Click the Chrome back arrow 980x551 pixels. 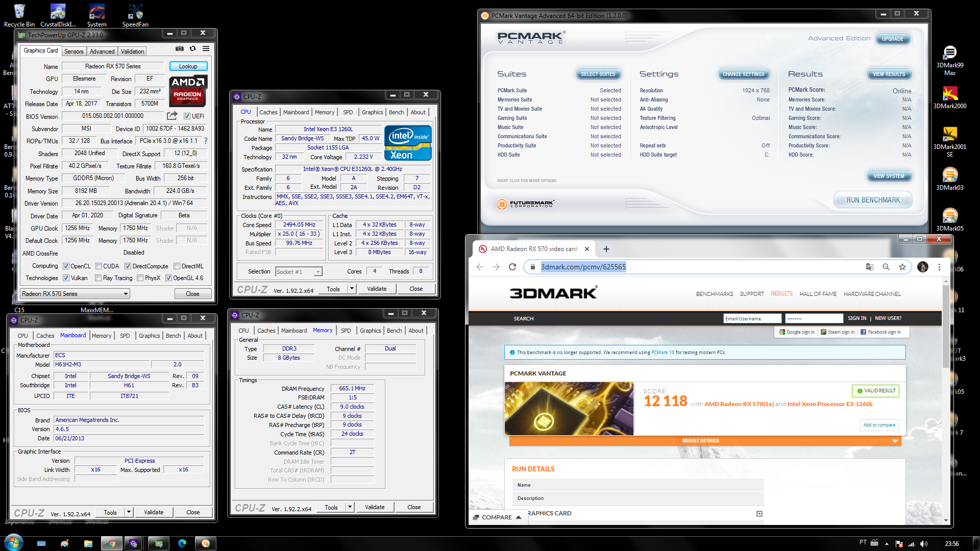pos(480,267)
